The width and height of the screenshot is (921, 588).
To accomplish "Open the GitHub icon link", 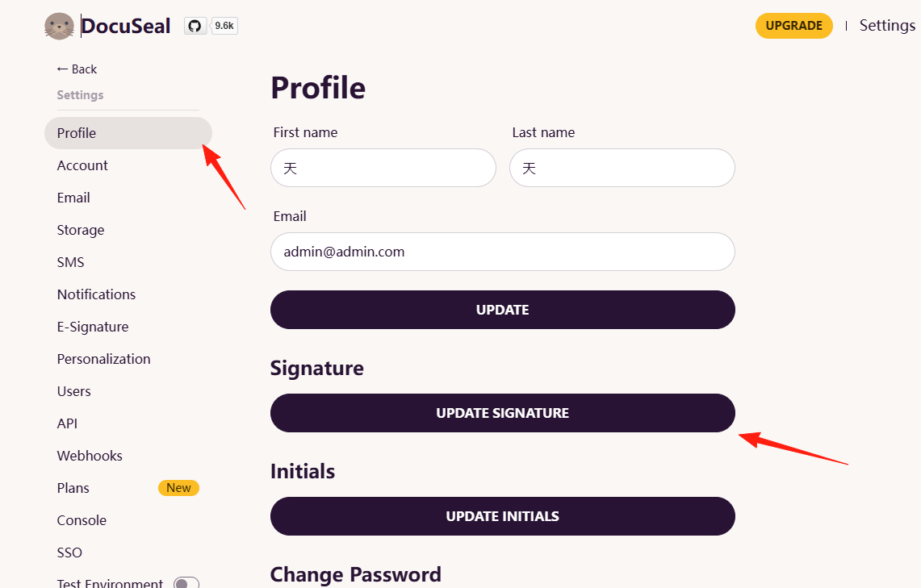I will pyautogui.click(x=195, y=26).
